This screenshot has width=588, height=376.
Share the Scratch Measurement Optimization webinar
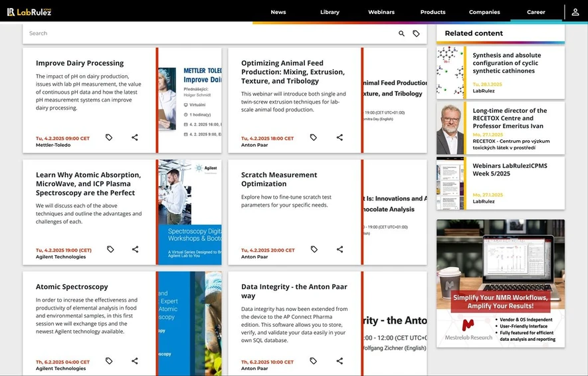[340, 249]
